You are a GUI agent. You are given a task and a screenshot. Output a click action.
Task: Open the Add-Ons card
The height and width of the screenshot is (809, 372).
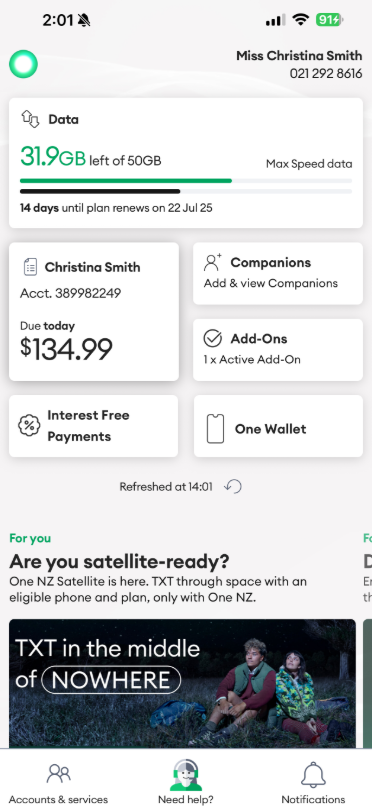278,350
